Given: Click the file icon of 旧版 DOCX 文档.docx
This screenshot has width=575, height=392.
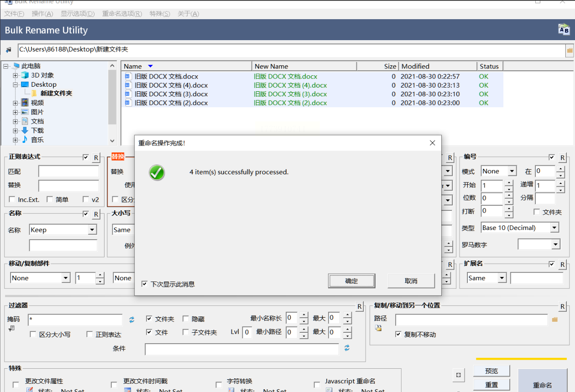Looking at the screenshot, I should (128, 77).
